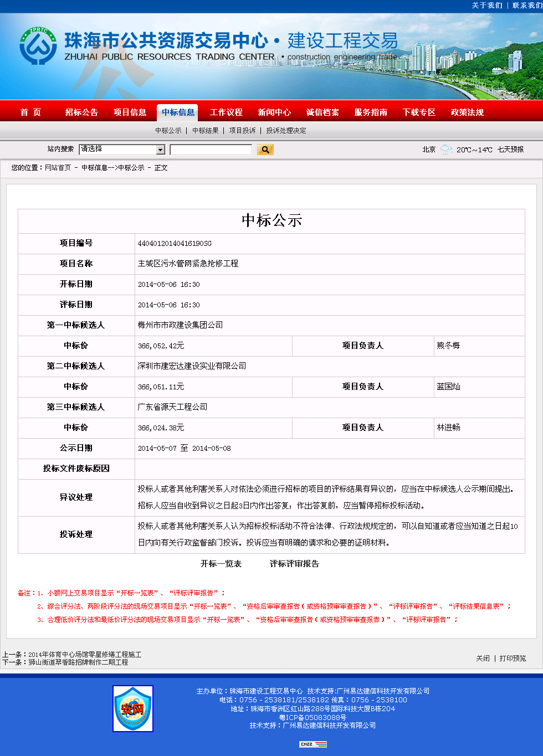Open the 诚信档案 navigation tab
This screenshot has height=756, width=543.
click(322, 112)
